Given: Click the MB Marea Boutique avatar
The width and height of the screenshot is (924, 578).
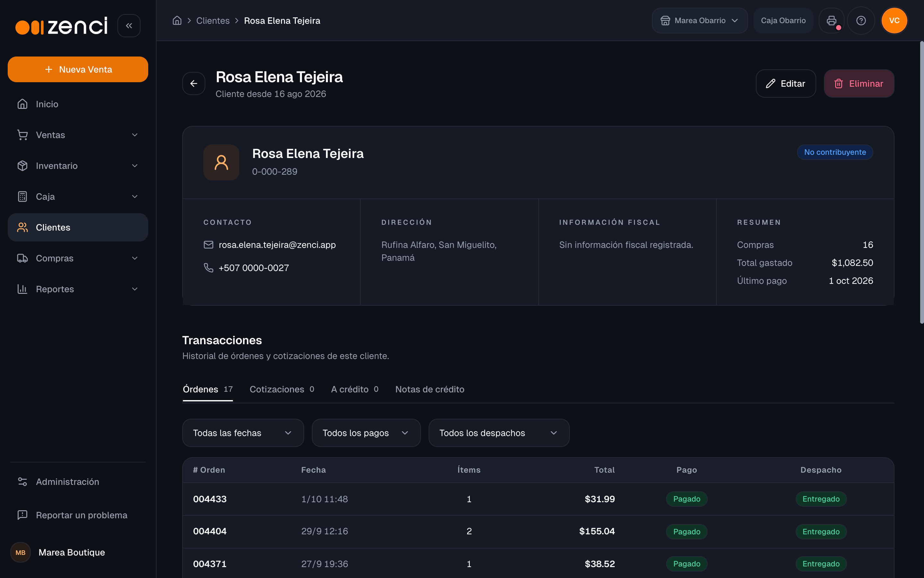Looking at the screenshot, I should (x=21, y=552).
